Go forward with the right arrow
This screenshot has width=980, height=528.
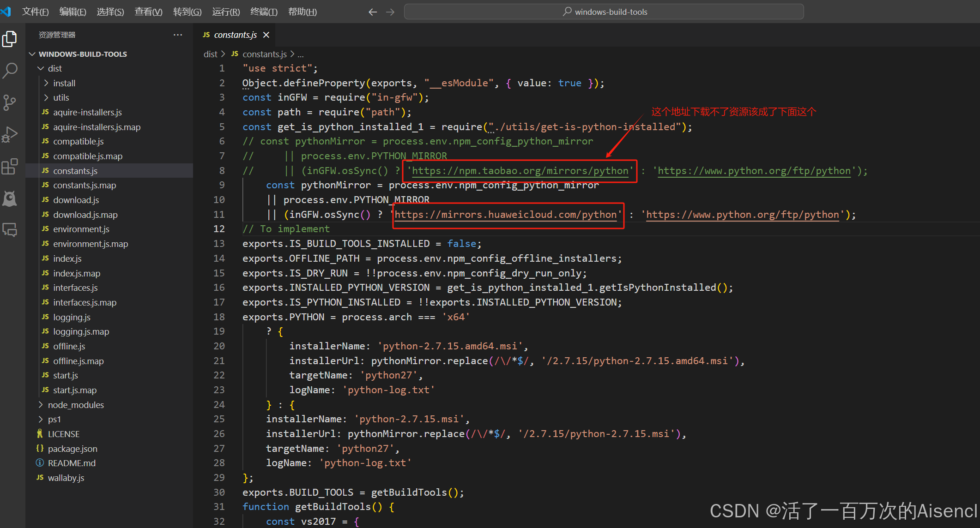(x=390, y=12)
